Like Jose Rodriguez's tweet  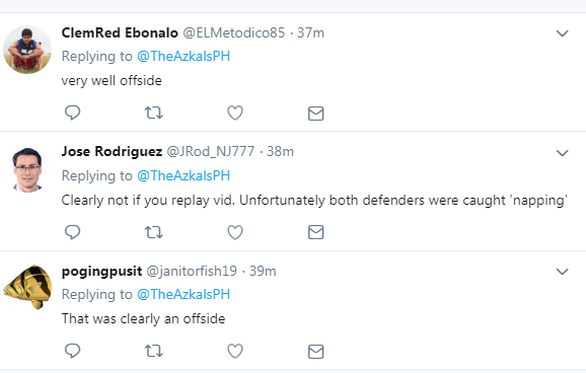coord(235,232)
